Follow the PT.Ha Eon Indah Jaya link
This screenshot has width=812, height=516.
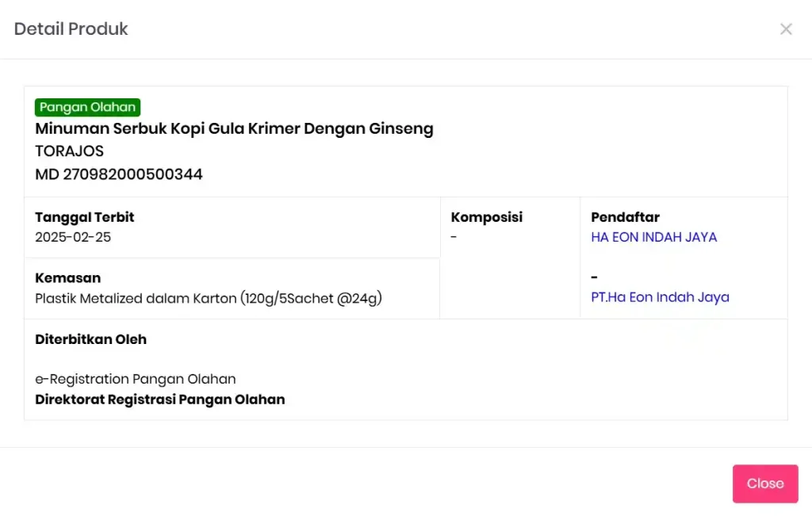click(660, 297)
